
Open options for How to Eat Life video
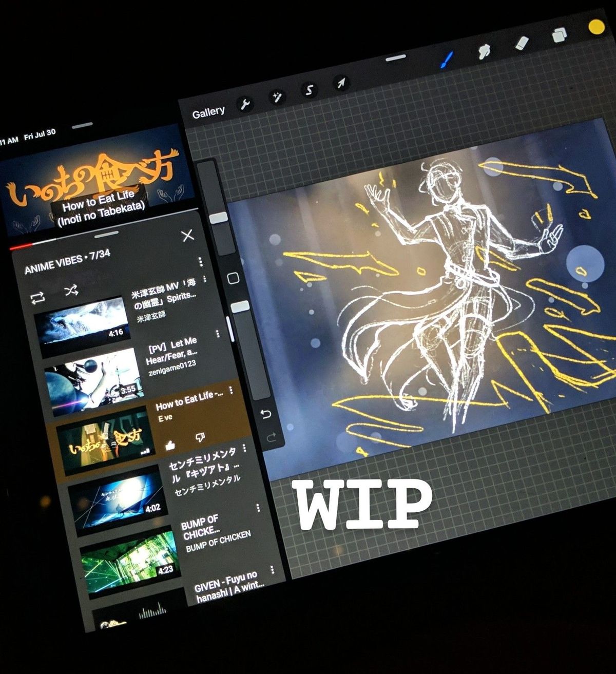coord(231,390)
